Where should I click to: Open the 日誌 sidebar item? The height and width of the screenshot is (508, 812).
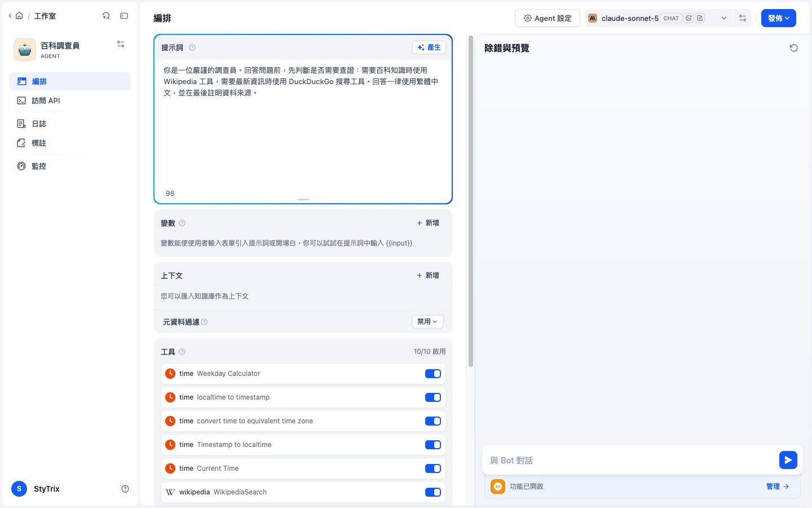point(70,124)
